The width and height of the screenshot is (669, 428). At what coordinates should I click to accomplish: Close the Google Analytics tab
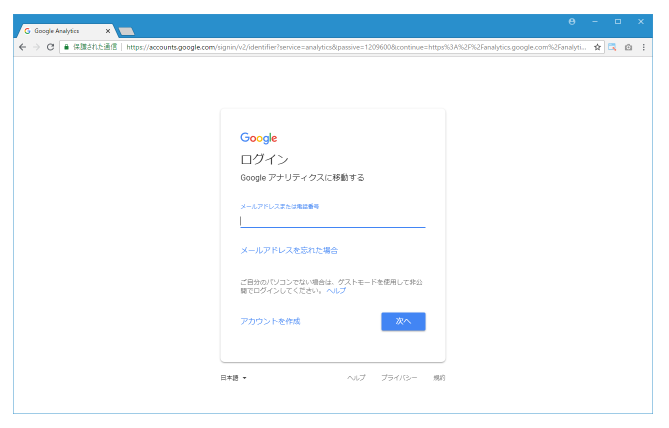click(108, 31)
